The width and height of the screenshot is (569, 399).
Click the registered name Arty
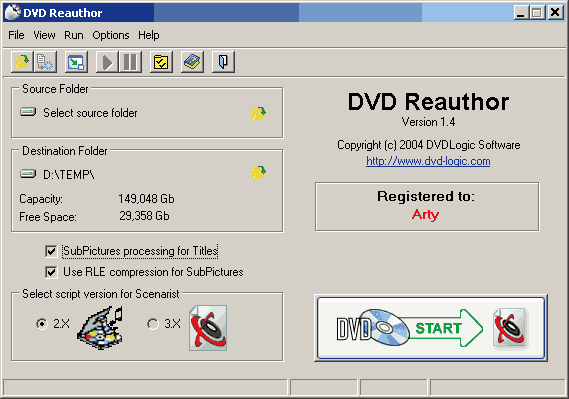[425, 215]
